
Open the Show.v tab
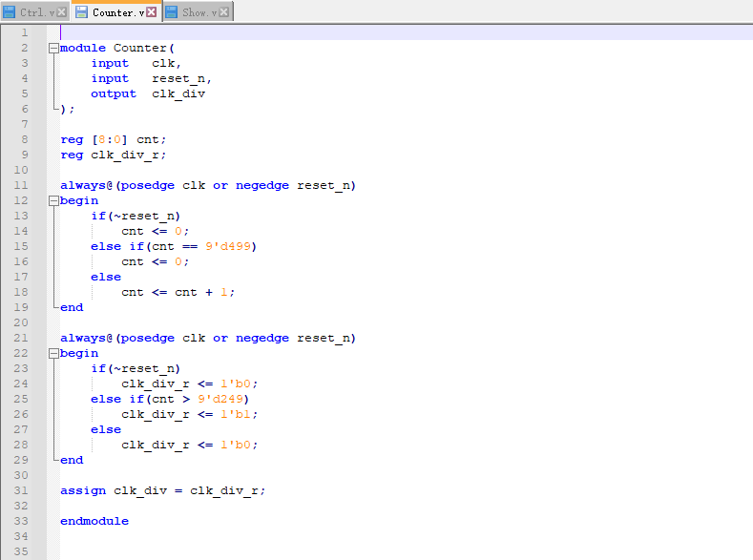[198, 12]
